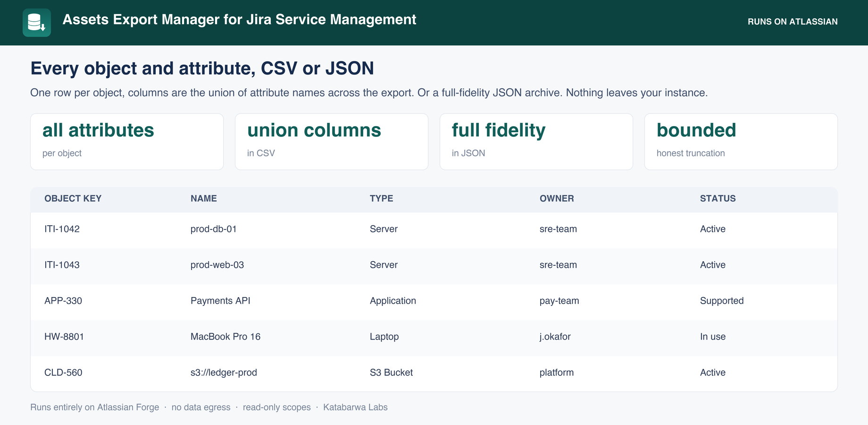Click the "One row per object" description line

click(x=369, y=93)
